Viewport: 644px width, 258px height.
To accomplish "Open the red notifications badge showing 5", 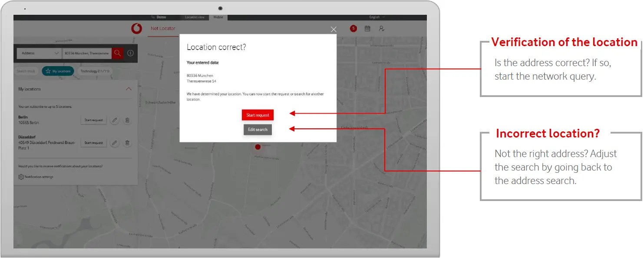I will pos(353,29).
